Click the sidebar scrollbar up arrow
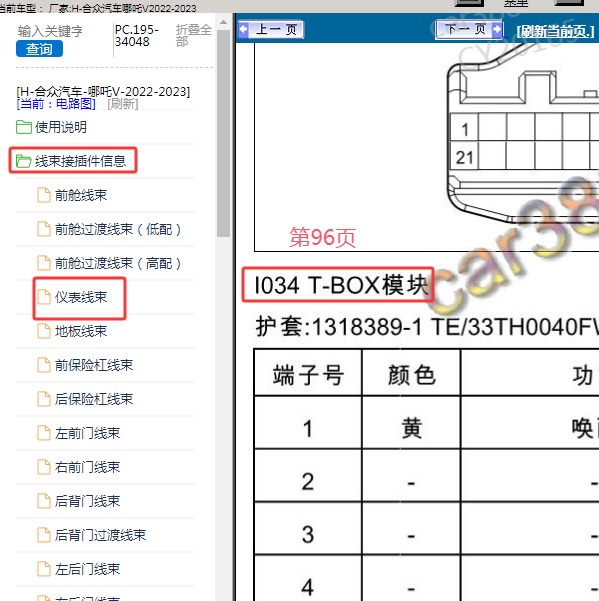Screen dimensions: 599x601 coord(223,23)
